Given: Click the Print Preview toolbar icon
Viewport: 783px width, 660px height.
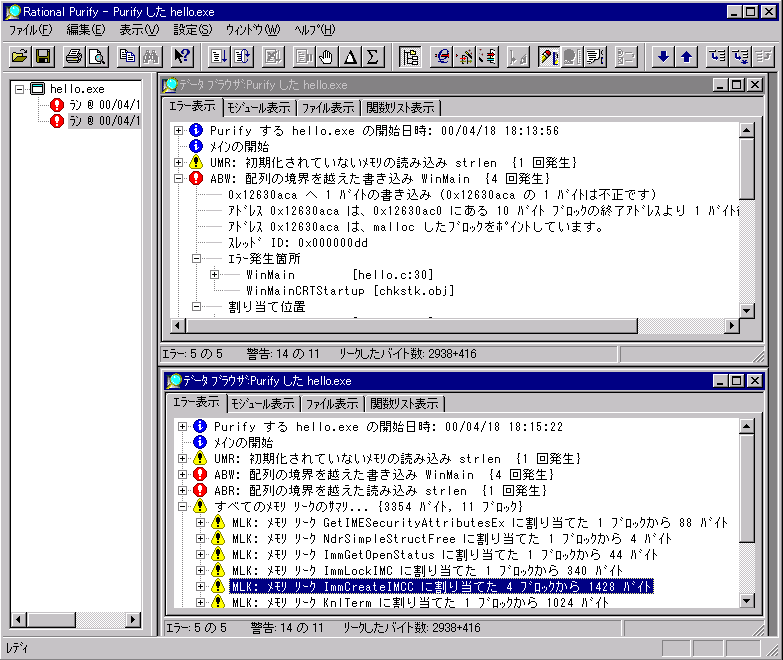Looking at the screenshot, I should tap(96, 56).
